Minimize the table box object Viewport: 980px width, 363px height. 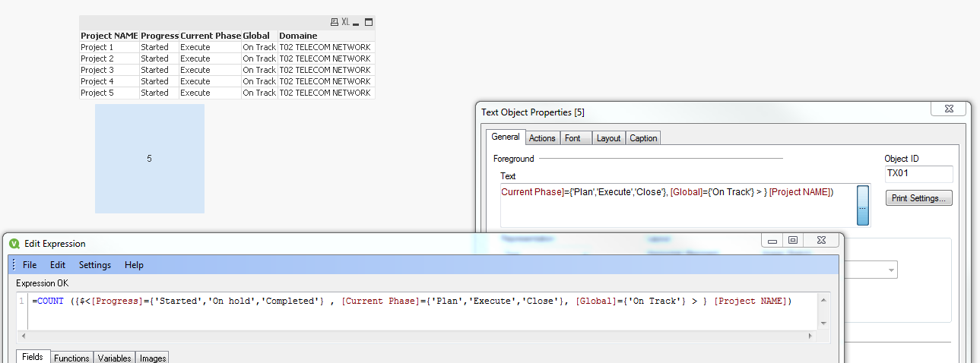point(356,23)
